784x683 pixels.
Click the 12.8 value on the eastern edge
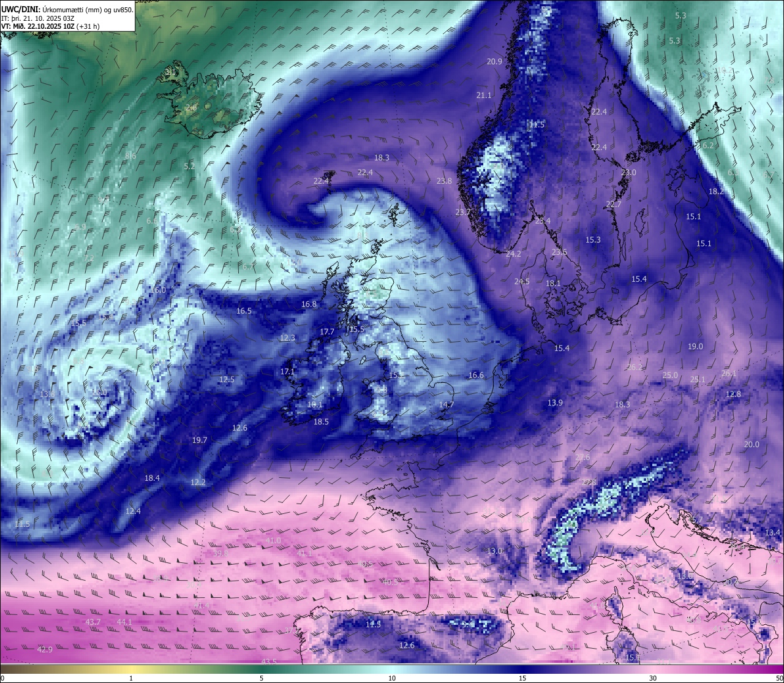click(x=733, y=394)
